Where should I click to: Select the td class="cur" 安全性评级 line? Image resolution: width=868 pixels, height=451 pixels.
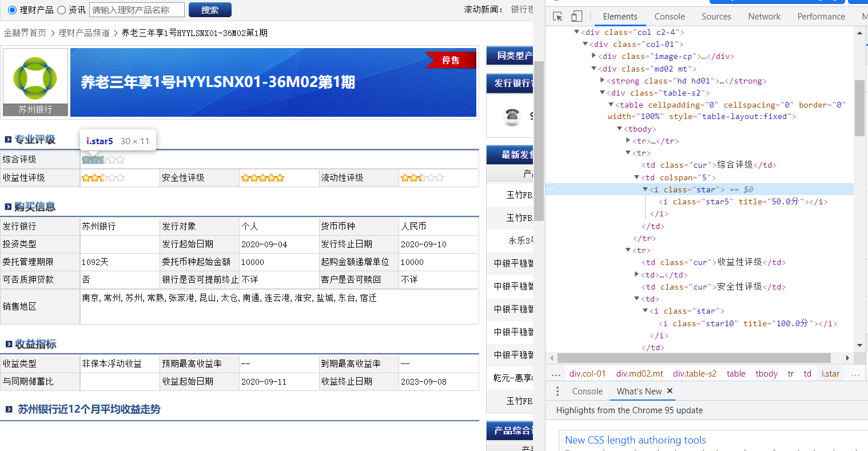click(714, 287)
